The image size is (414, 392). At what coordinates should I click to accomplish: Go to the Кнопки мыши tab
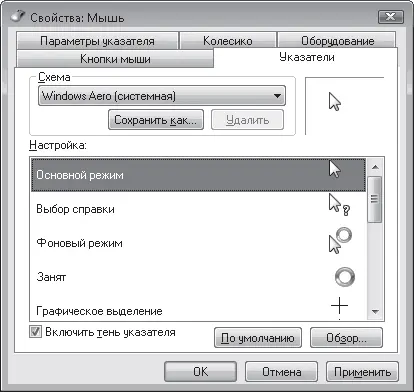115,59
